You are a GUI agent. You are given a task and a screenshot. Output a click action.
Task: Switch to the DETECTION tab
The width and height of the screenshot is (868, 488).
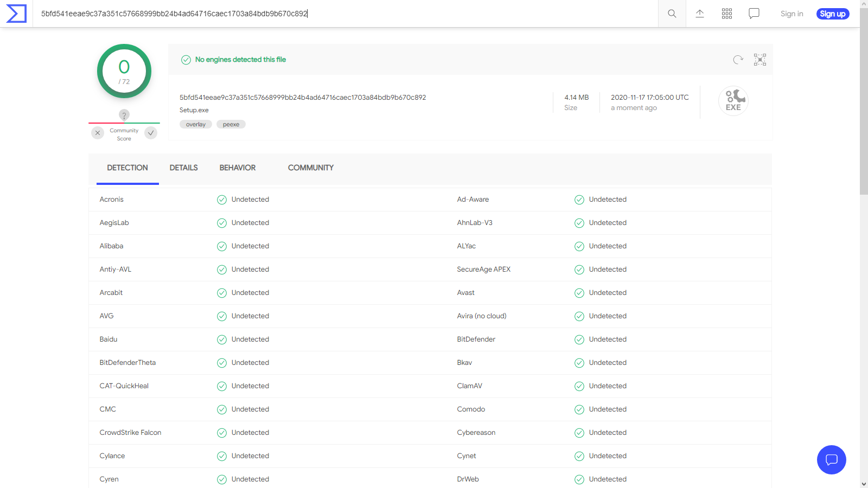(x=127, y=168)
